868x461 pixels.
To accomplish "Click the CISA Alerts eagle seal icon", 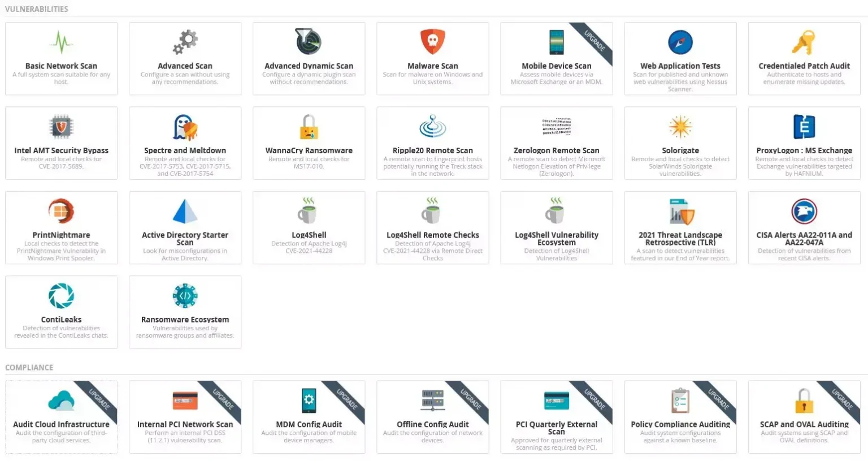I will [x=804, y=212].
